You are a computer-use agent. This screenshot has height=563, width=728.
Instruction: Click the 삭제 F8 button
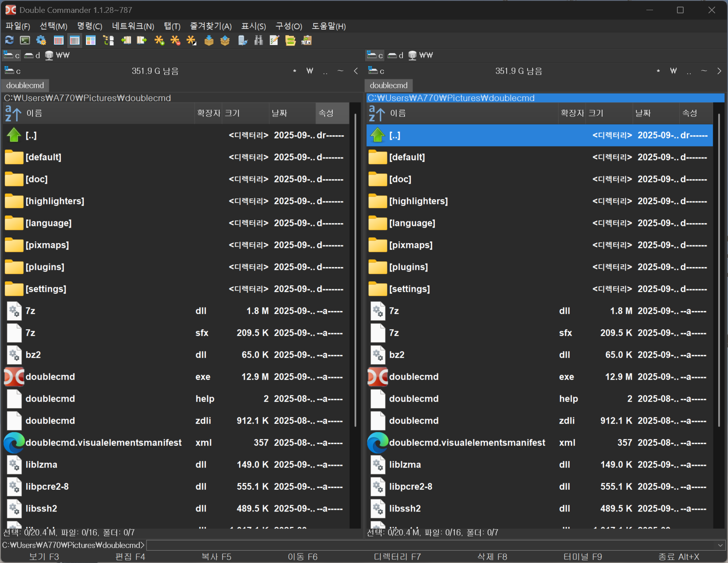(492, 557)
